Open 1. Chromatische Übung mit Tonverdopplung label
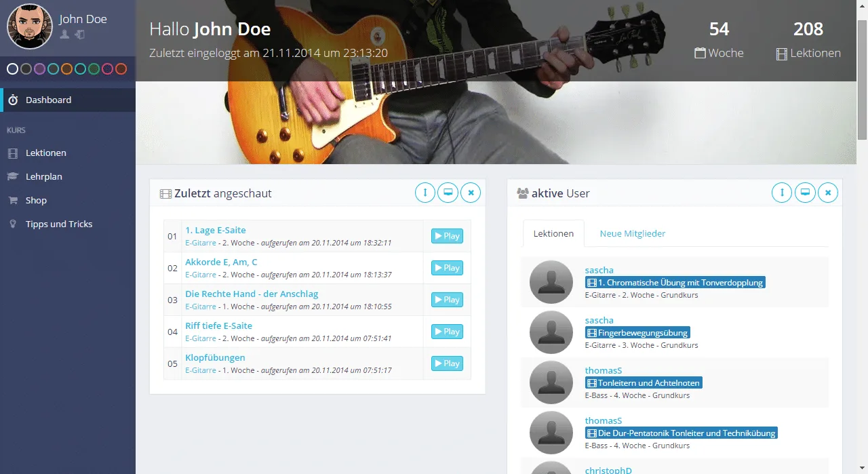Screen dimensions: 868x474 point(675,282)
